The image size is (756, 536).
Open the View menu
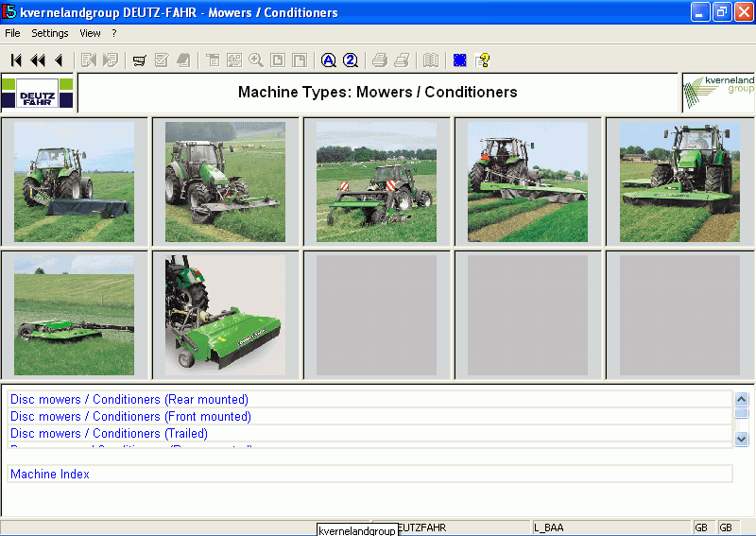pyautogui.click(x=90, y=33)
